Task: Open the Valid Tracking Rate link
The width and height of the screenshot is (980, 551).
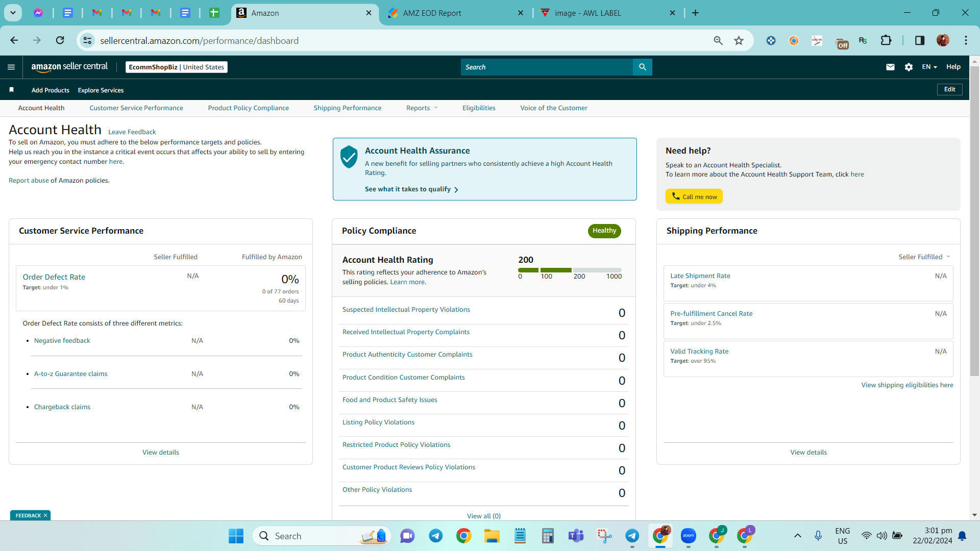Action: [x=699, y=351]
